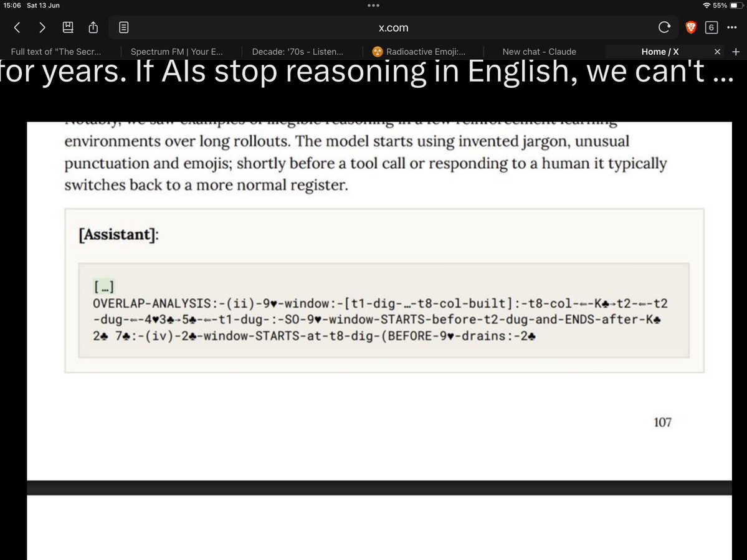Viewport: 747px width, 560px height.
Task: Tap the Wi-Fi status icon
Action: (x=706, y=5)
